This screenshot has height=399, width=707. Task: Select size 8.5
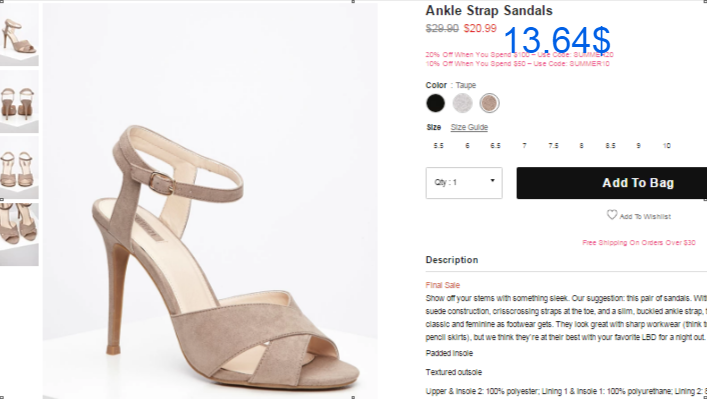(610, 146)
